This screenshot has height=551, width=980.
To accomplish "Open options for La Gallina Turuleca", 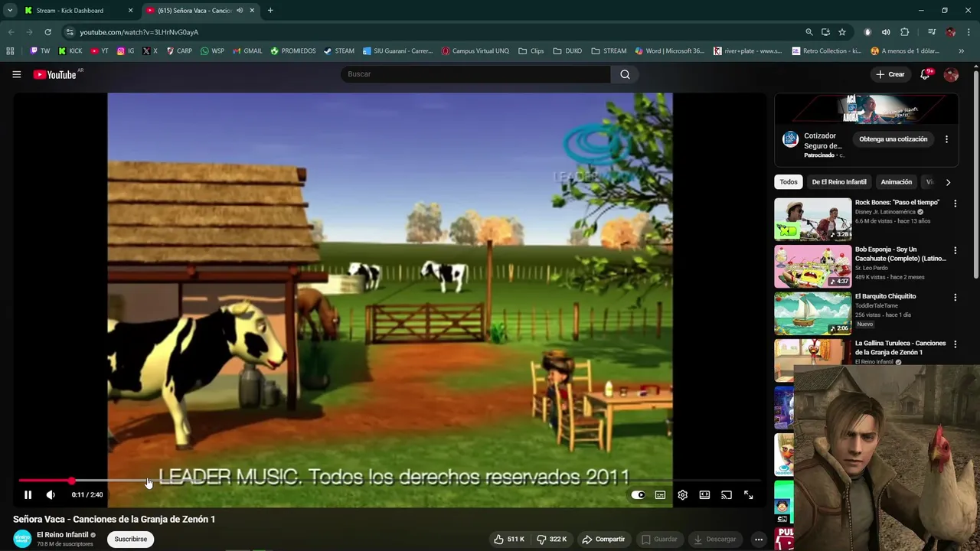I will point(955,344).
